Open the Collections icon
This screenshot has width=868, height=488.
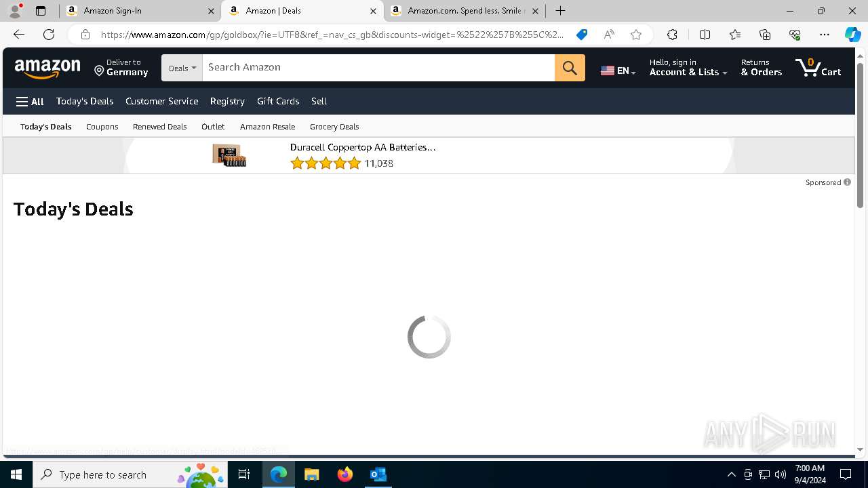(x=765, y=35)
